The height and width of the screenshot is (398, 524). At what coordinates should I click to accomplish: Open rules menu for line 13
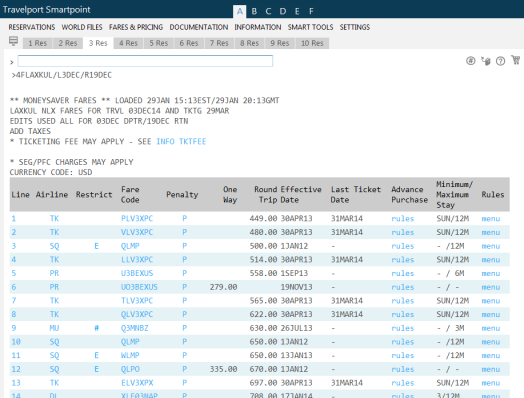pos(491,383)
